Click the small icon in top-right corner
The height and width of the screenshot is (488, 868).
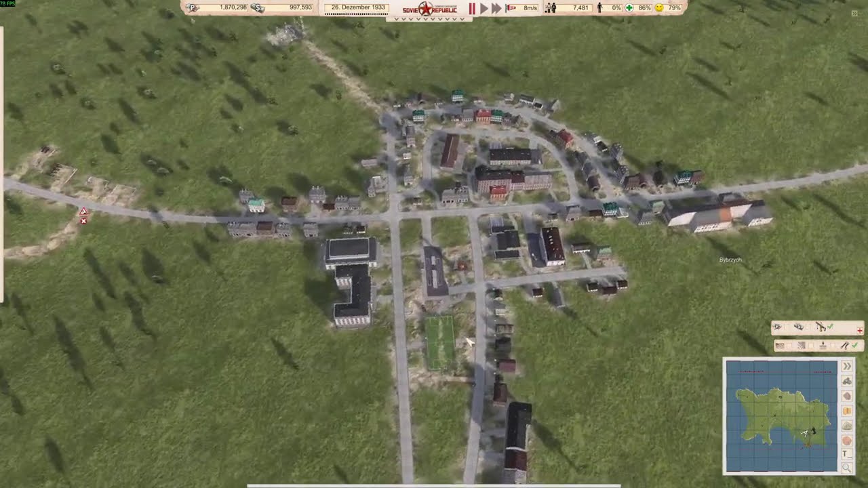(854, 13)
